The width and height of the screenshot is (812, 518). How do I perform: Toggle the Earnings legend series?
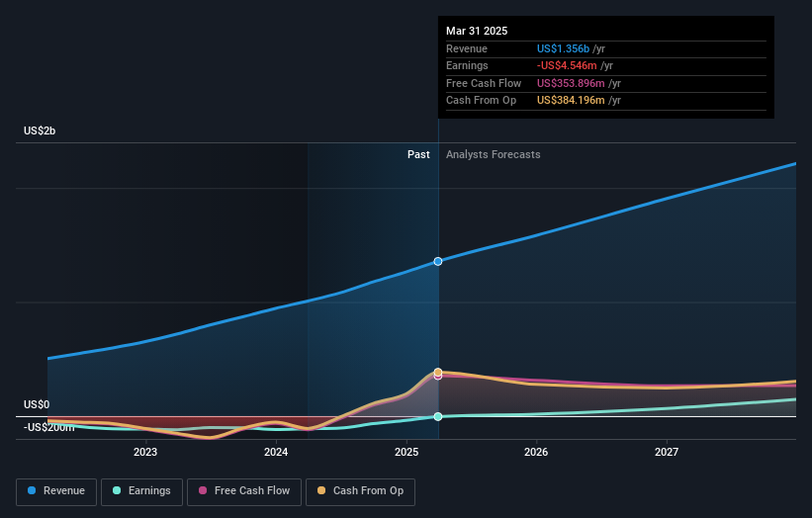click(x=141, y=491)
